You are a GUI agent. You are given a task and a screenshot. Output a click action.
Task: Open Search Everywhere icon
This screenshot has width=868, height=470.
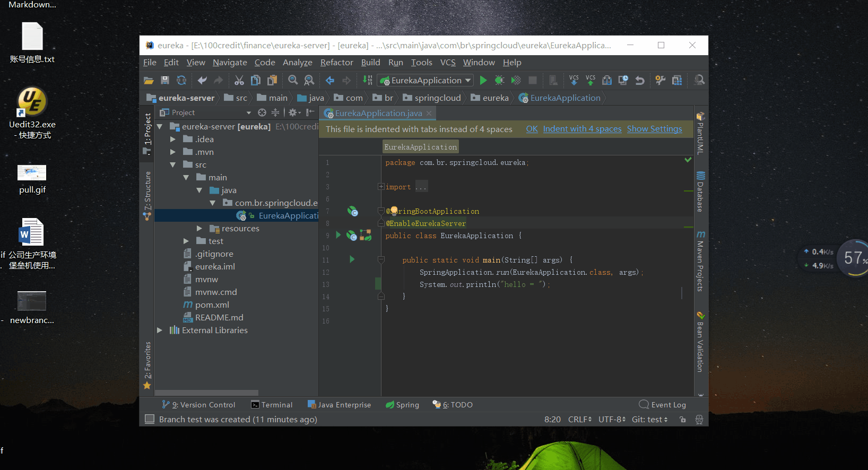[x=699, y=80]
